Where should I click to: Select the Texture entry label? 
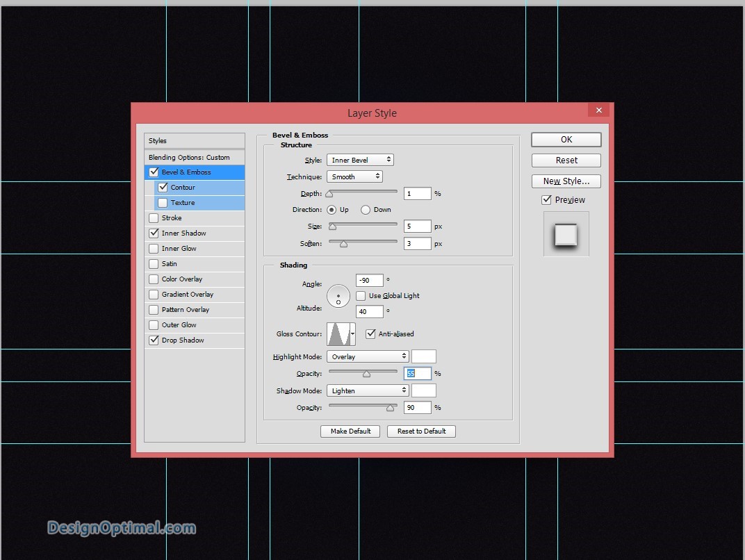click(x=183, y=203)
